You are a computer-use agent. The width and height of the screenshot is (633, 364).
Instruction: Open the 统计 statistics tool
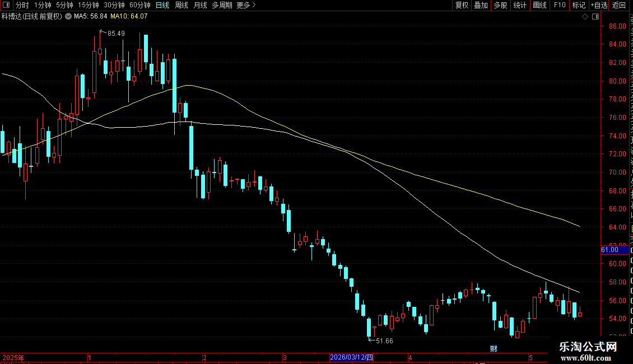[x=520, y=5]
